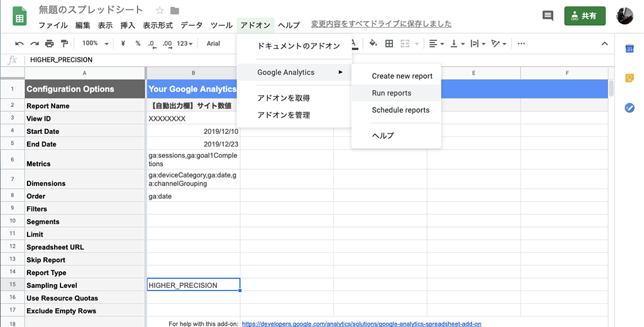The image size is (644, 327).
Task: Select the paint format roller tool
Action: pos(64,43)
